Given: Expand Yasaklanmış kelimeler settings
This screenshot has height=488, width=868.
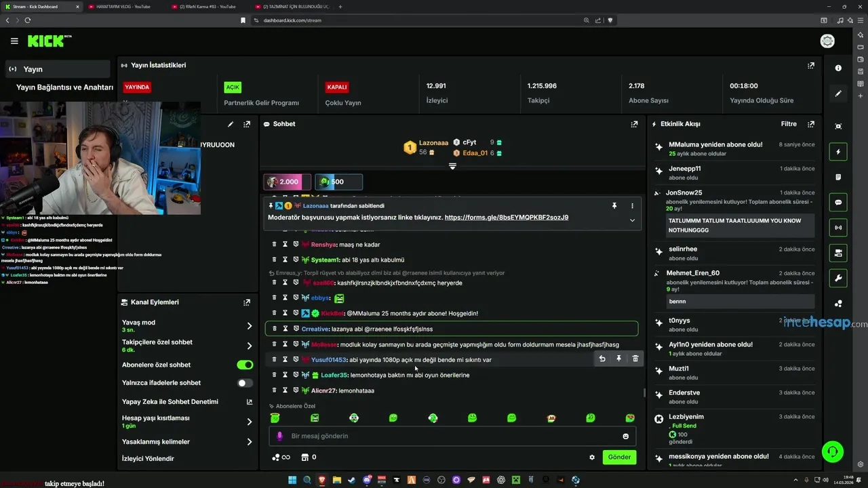Looking at the screenshot, I should pyautogui.click(x=250, y=442).
